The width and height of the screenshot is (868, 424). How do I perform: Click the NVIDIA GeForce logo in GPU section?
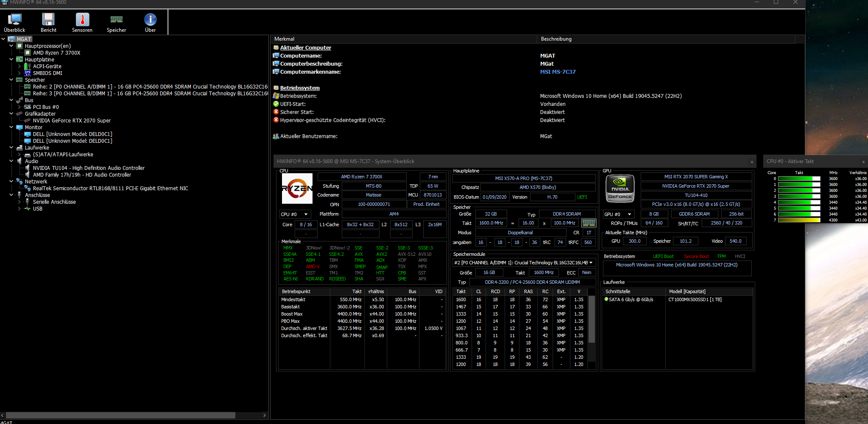(x=620, y=188)
